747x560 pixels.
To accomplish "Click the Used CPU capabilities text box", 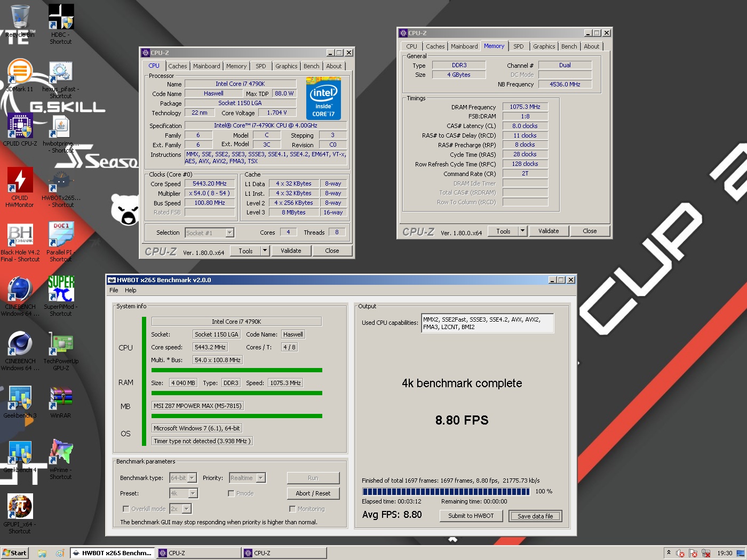I will point(488,323).
